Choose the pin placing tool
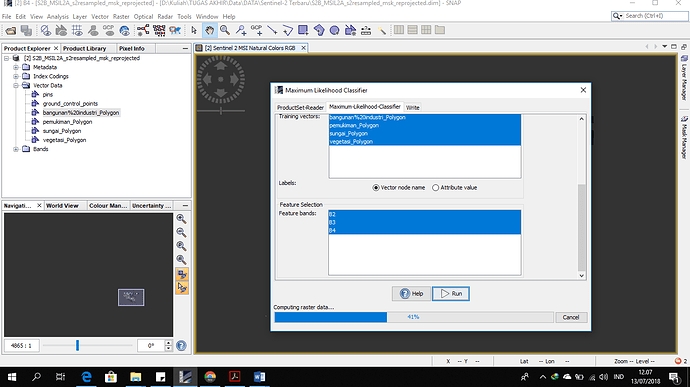Viewport: 690px width, 387px height. 241,30
